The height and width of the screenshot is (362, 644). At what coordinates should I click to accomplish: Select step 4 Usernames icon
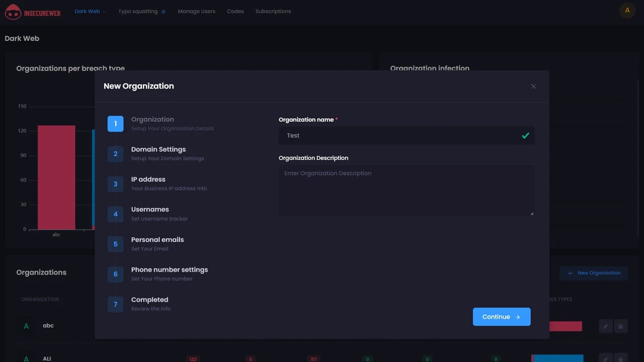click(115, 214)
